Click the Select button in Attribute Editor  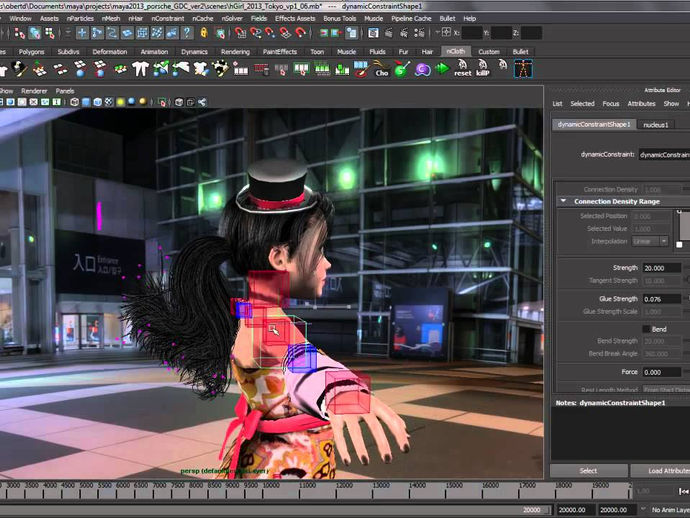pyautogui.click(x=588, y=470)
